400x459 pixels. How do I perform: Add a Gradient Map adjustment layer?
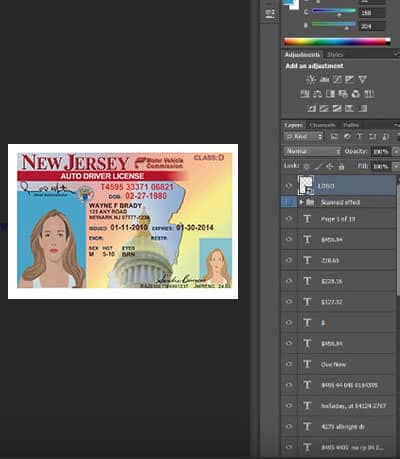coord(362,108)
